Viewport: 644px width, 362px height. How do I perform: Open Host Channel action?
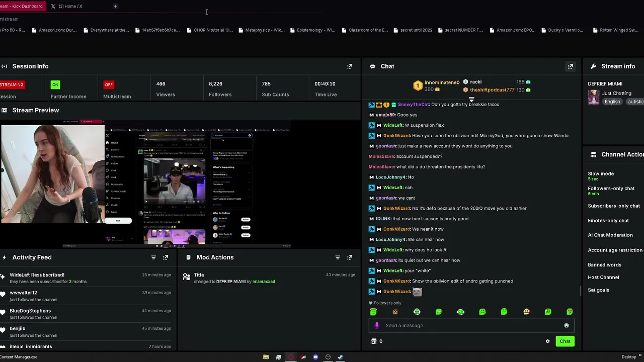point(603,277)
